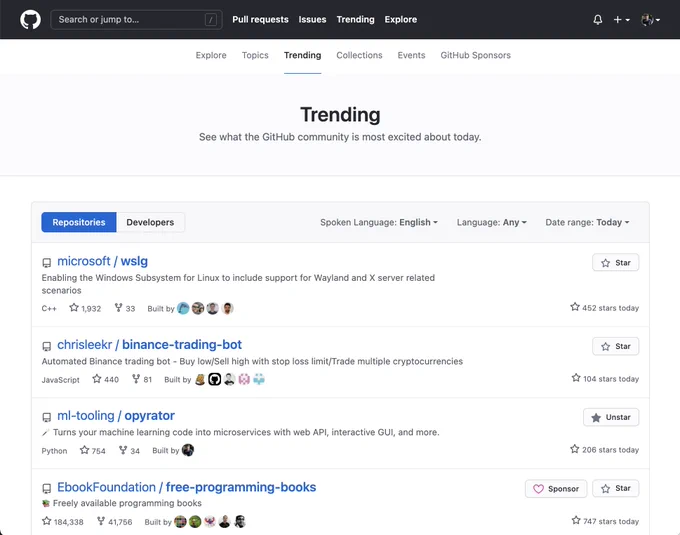Viewport: 680px width, 535px height.
Task: Click 104 stars today text
Action: (x=605, y=379)
